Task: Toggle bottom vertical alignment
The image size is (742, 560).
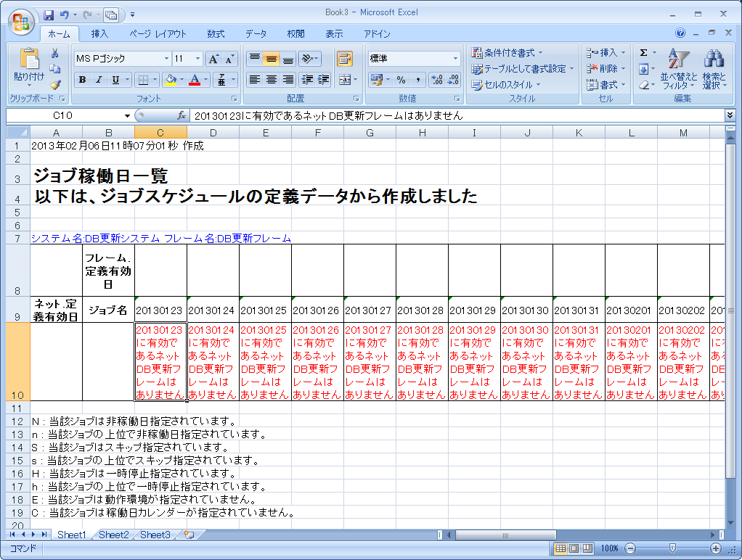Action: click(288, 59)
